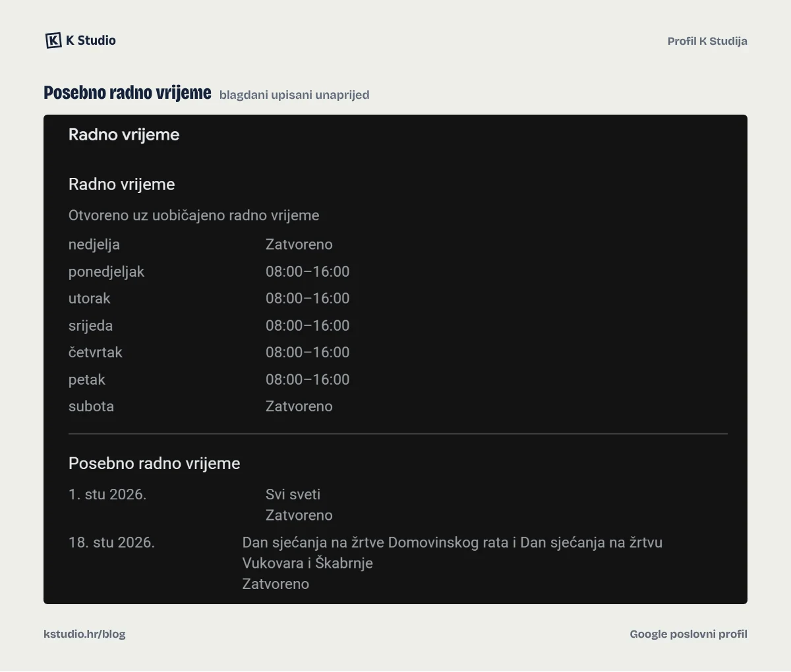Select the Svi sveti holiday name

293,494
